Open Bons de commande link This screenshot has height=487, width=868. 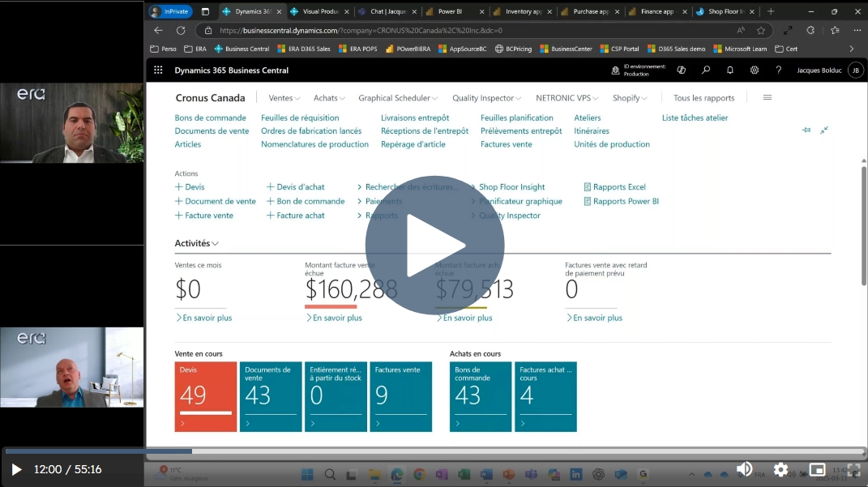pyautogui.click(x=211, y=117)
